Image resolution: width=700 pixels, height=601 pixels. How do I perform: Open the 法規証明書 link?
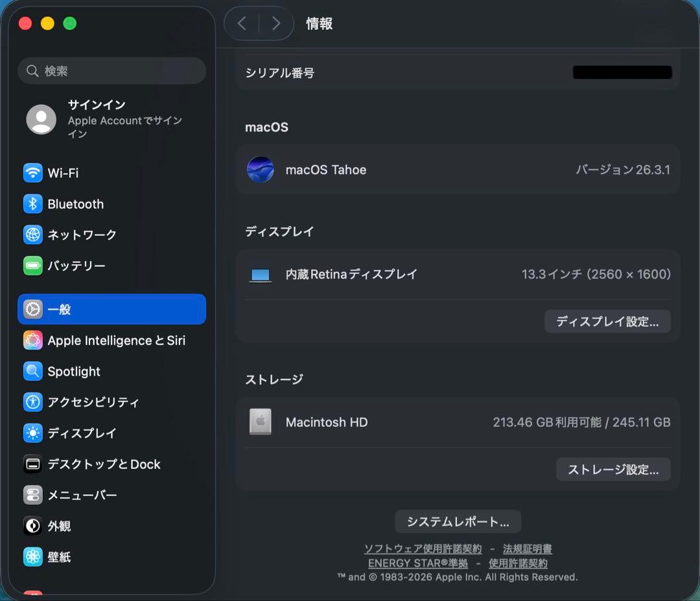(x=527, y=549)
